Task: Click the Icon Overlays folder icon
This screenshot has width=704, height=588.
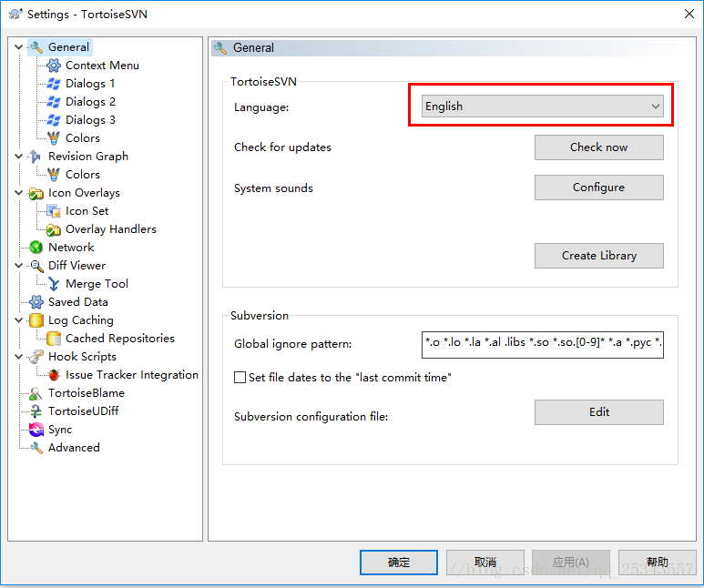Action: click(36, 193)
